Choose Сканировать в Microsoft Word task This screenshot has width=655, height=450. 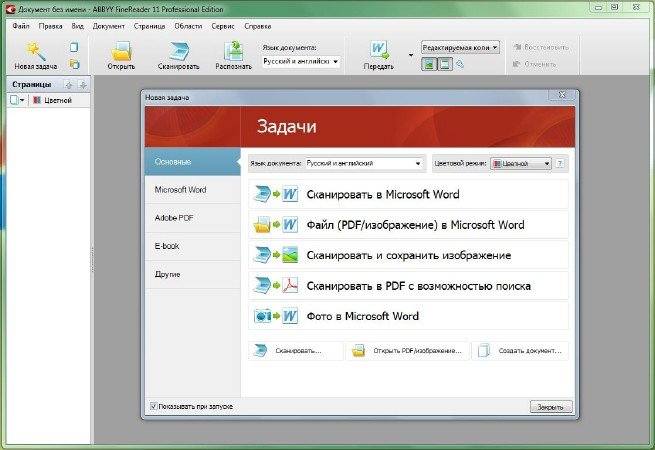tap(408, 194)
